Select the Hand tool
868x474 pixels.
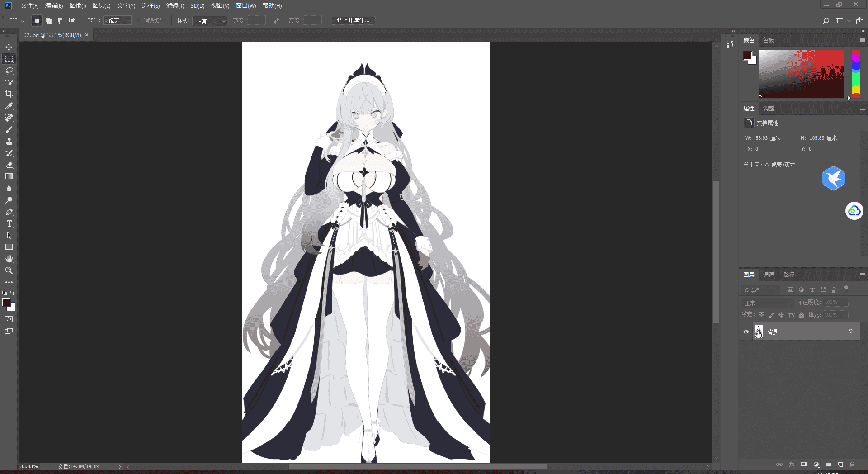(x=9, y=259)
